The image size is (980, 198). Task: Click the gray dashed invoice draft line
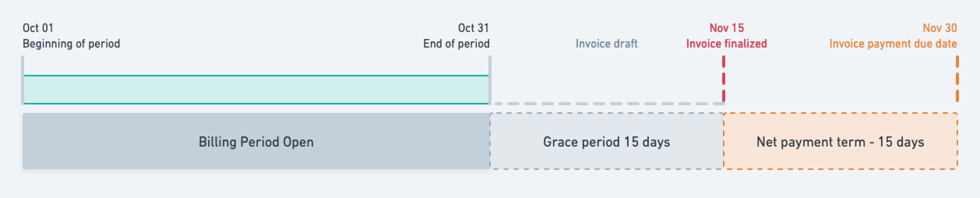pos(608,104)
